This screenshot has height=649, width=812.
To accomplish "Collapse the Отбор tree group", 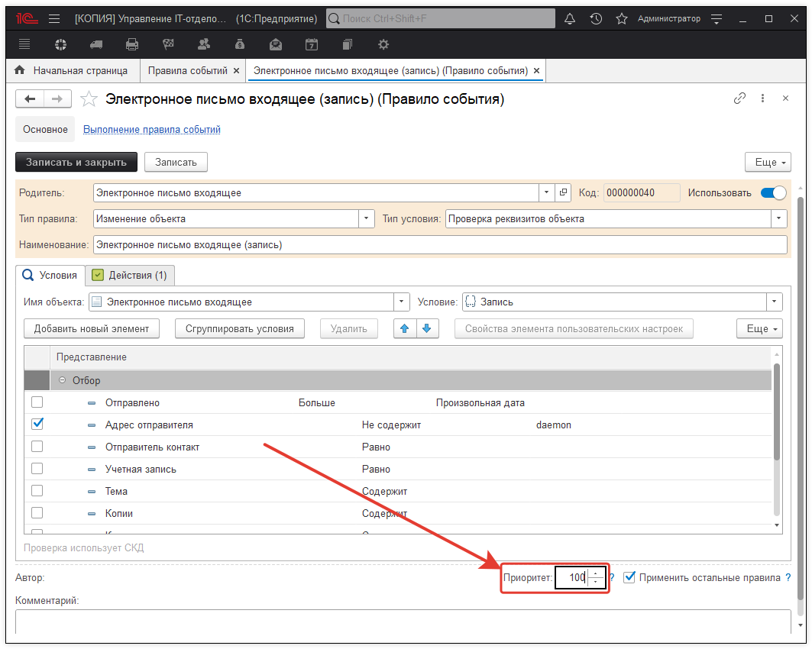I will click(62, 380).
